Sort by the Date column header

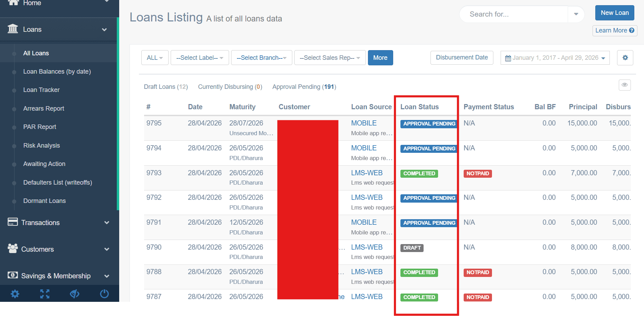[195, 107]
